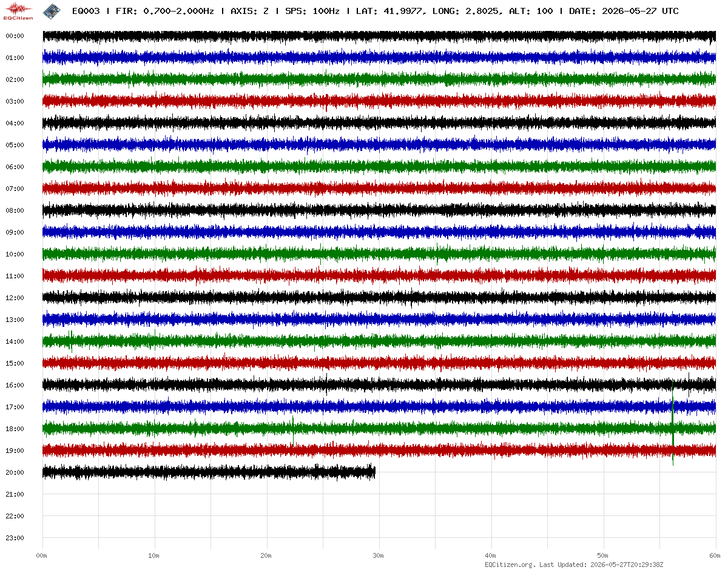Click the EQ003 station name in header
728x570 pixels.
pos(86,11)
